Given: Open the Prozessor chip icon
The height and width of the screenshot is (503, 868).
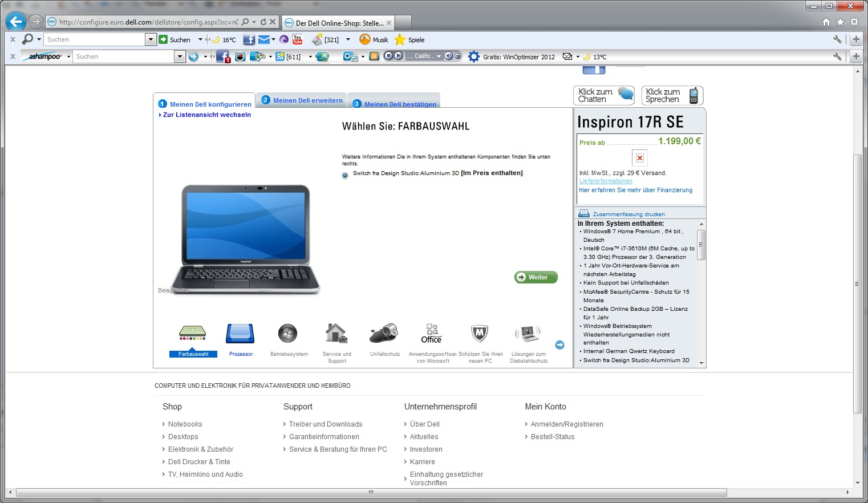Looking at the screenshot, I should pos(240,333).
